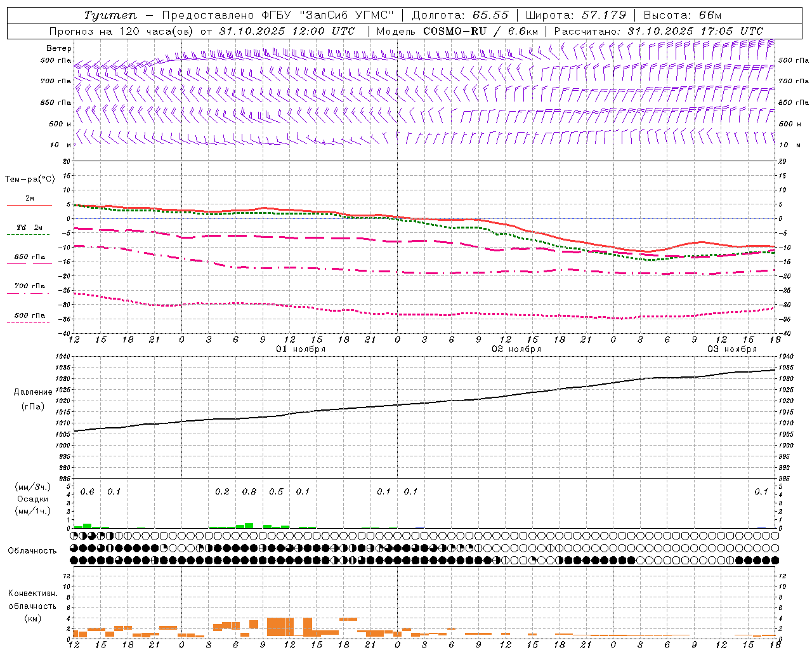
Task: Click "500 гПа" in the temperature legend
Action: (30, 315)
